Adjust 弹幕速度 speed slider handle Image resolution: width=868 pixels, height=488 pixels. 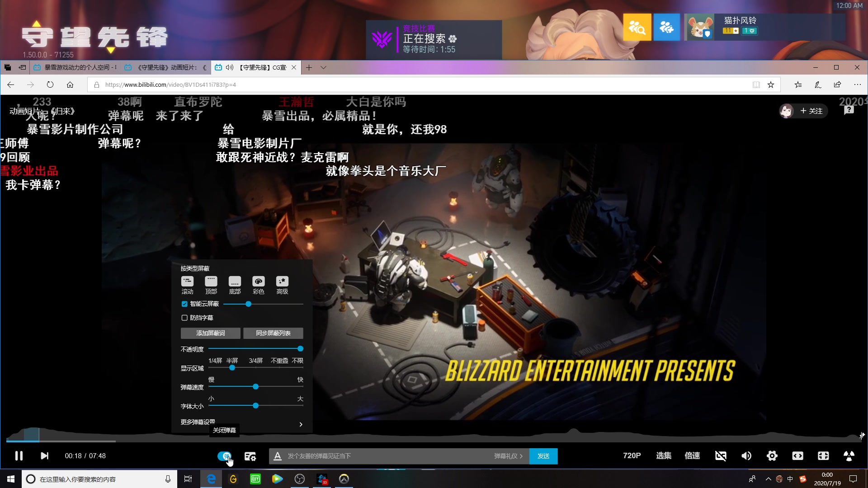tap(255, 387)
